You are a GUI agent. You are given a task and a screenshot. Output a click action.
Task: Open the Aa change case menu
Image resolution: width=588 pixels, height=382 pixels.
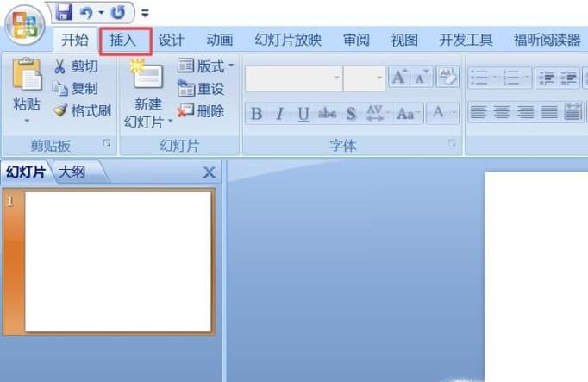[x=408, y=114]
